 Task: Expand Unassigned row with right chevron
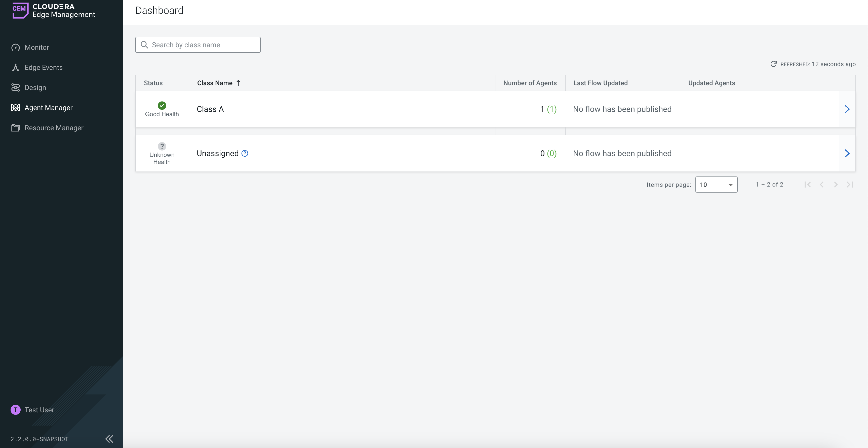click(847, 154)
